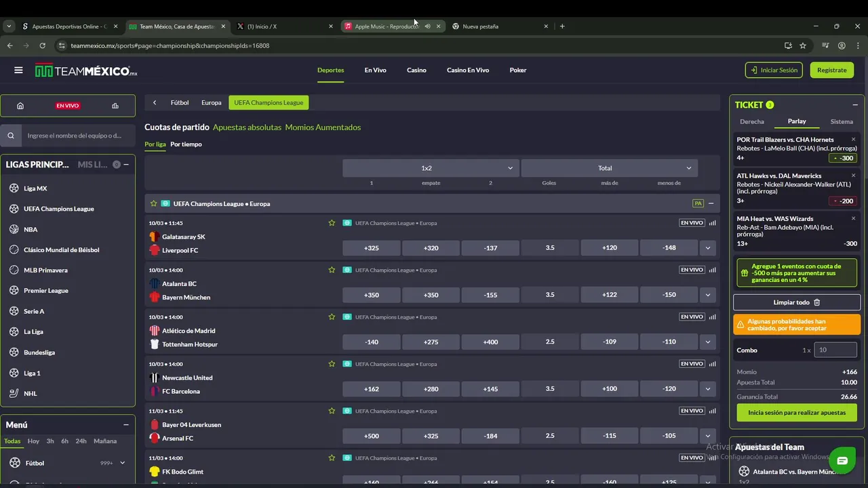
Task: Open Momios Aumentados link
Action: click(323, 127)
